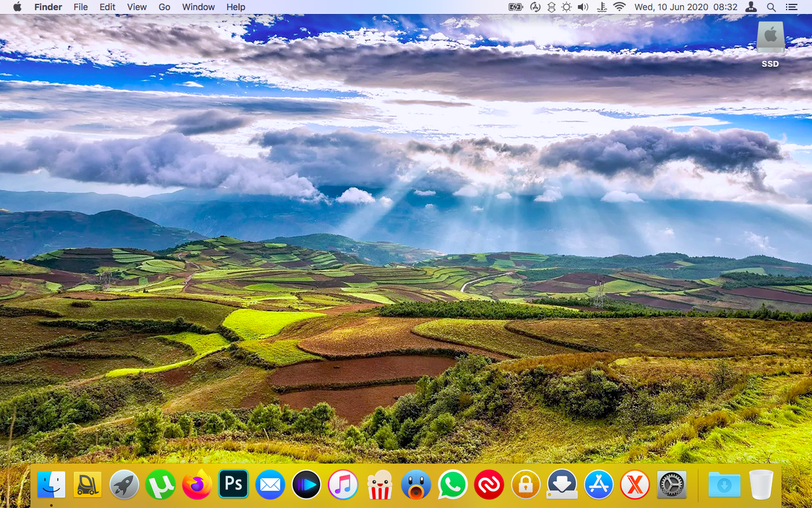812x508 pixels.
Task: Open the brightness sun menu bar icon
Action: coord(566,7)
